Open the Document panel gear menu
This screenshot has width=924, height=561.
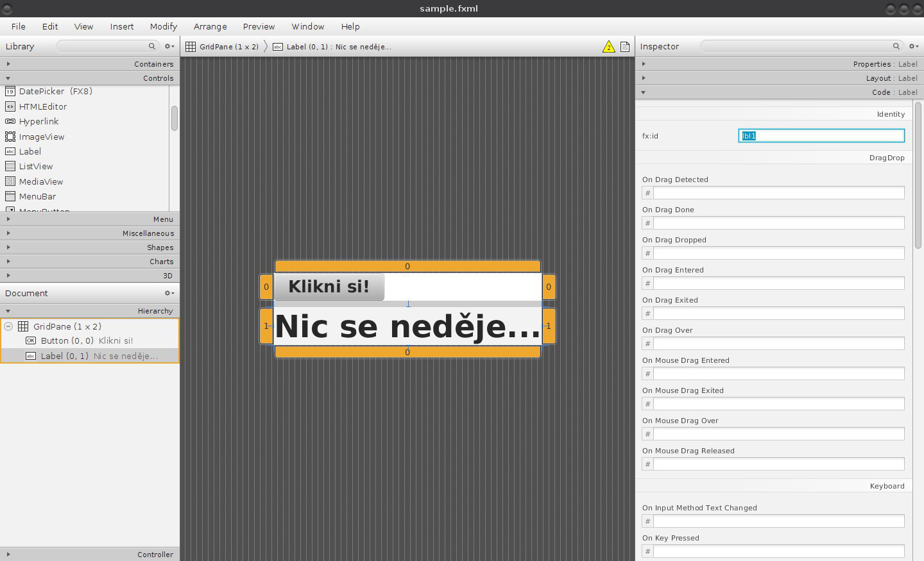tap(168, 293)
